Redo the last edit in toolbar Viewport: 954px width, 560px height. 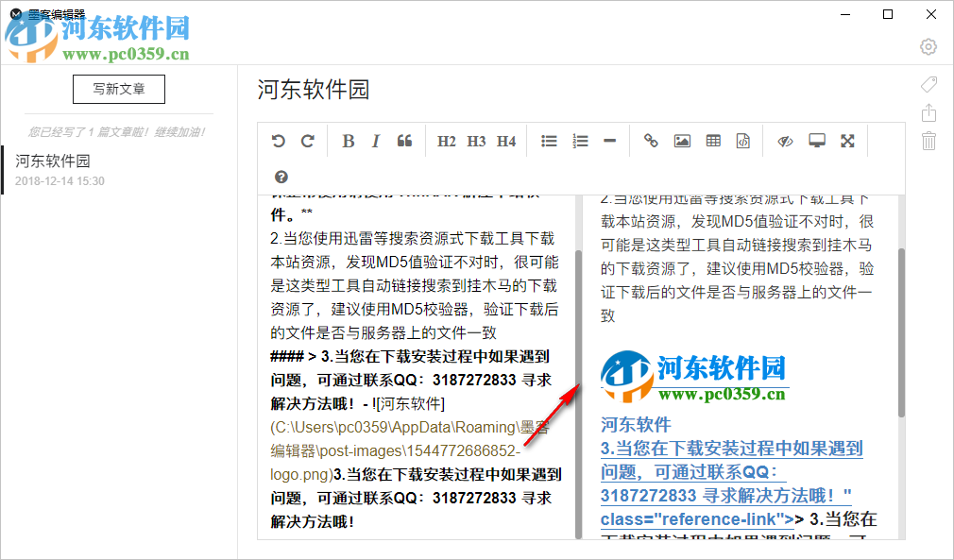pyautogui.click(x=308, y=141)
